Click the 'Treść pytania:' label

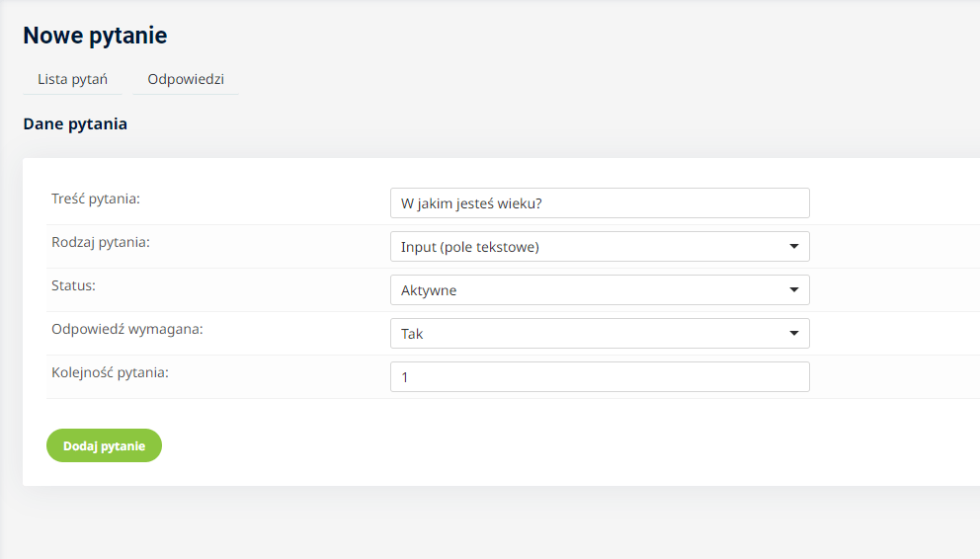(96, 199)
